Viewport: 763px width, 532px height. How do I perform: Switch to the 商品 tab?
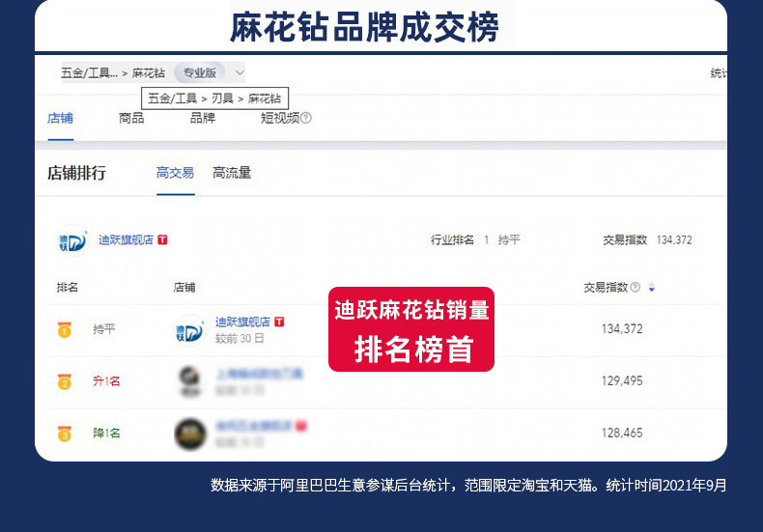pos(131,118)
